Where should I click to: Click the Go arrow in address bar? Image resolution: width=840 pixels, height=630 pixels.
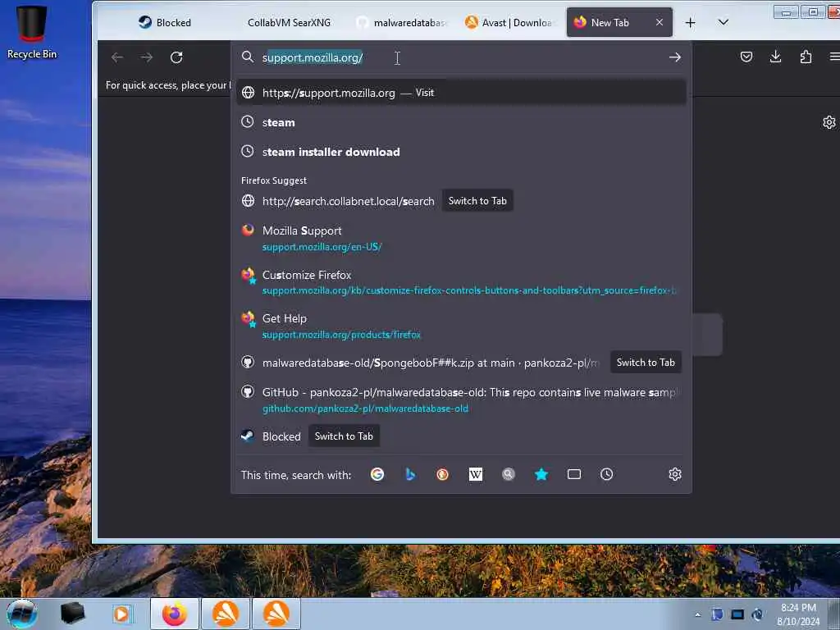point(675,57)
